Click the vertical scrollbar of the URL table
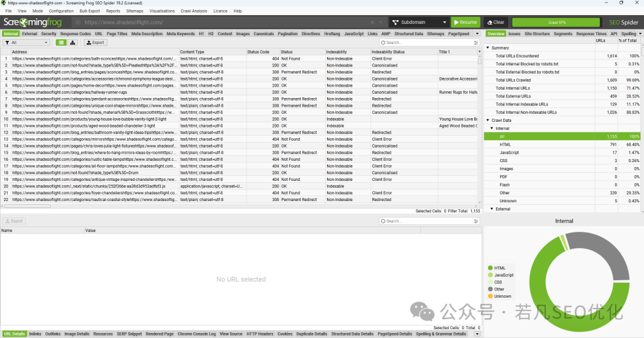This screenshot has height=338, width=644. coord(479,61)
